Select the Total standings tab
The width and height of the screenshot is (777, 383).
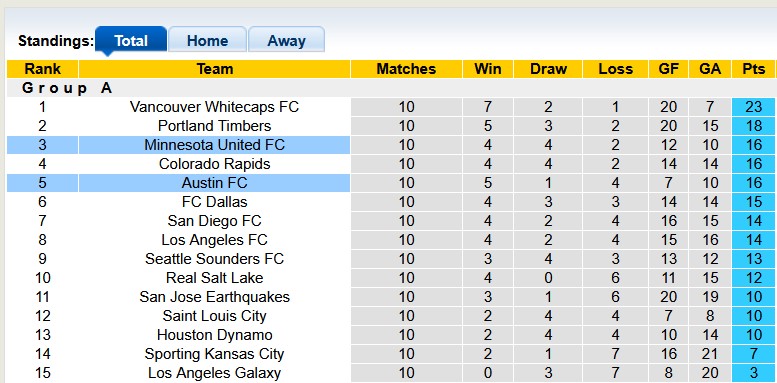pyautogui.click(x=131, y=40)
